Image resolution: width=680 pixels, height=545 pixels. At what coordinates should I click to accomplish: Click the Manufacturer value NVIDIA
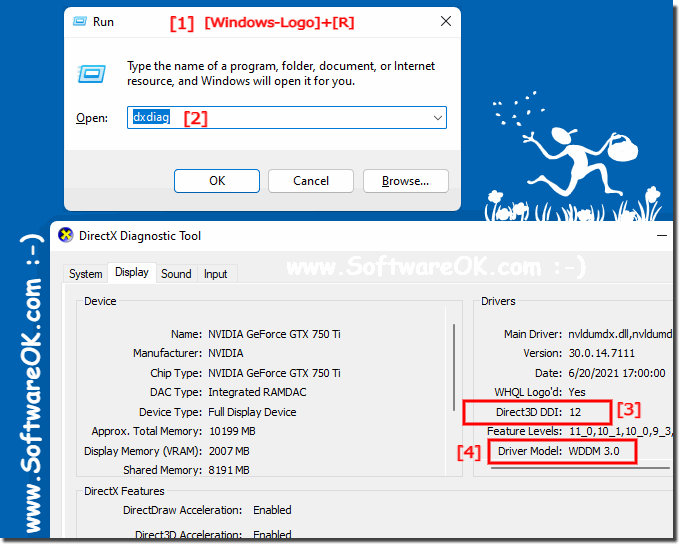point(226,353)
